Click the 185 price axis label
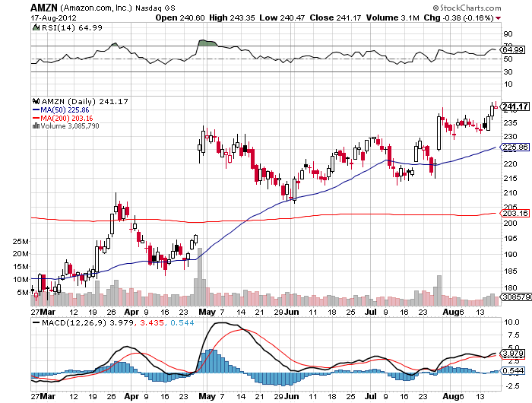Viewport: 532px width, 403px height. (x=510, y=271)
